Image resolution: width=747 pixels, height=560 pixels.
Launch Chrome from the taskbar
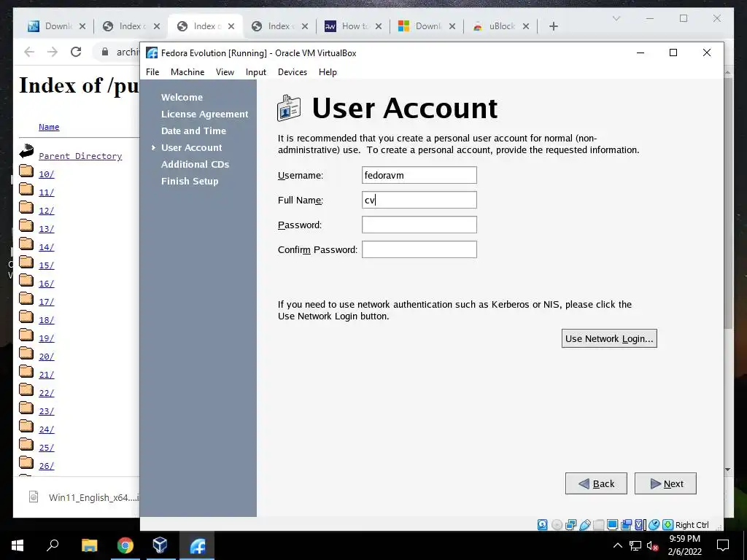(125, 545)
